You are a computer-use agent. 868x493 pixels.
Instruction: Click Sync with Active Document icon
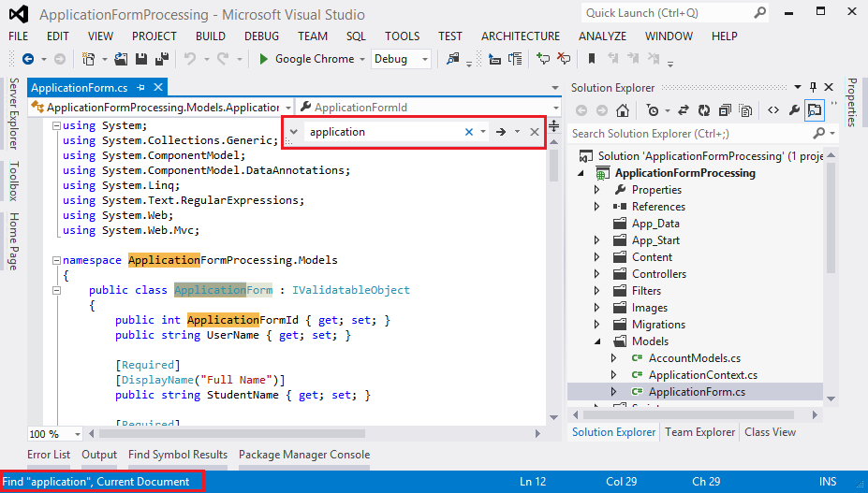(x=684, y=110)
